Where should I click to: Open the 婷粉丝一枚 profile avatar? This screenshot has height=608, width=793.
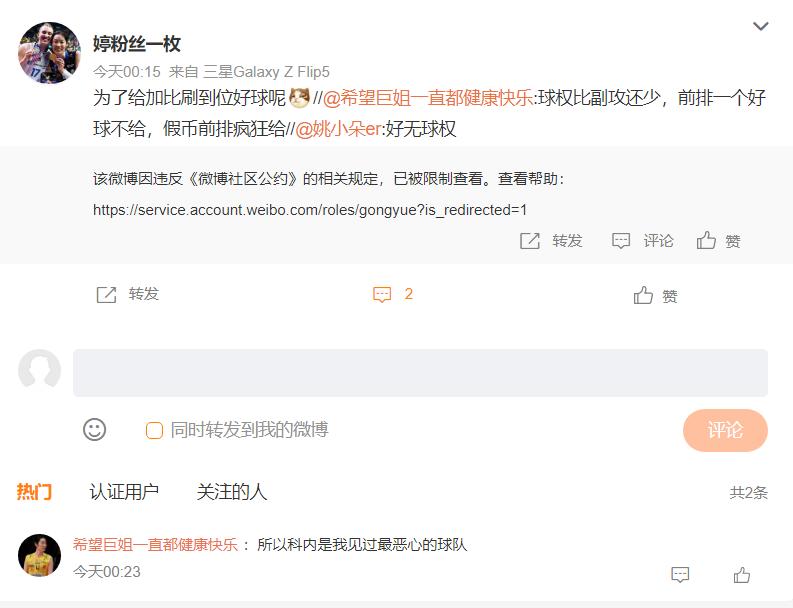50,52
